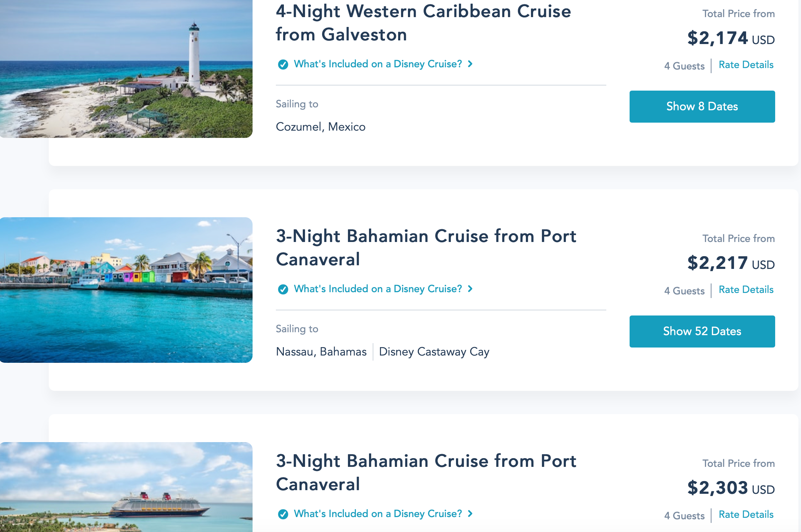Show 52 Dates for the Bahamian cruise
Screen dimensions: 801x532
tap(702, 331)
